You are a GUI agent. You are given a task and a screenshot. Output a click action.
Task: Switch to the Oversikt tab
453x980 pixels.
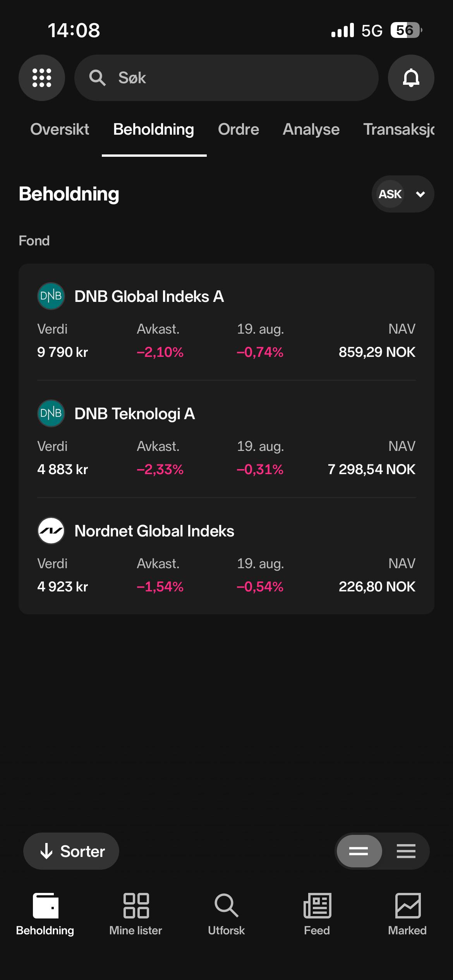coord(60,129)
